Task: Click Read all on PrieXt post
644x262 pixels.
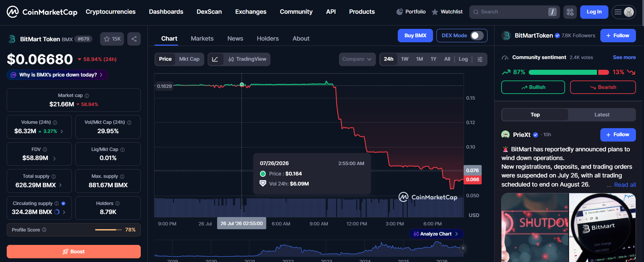Action: pos(625,185)
